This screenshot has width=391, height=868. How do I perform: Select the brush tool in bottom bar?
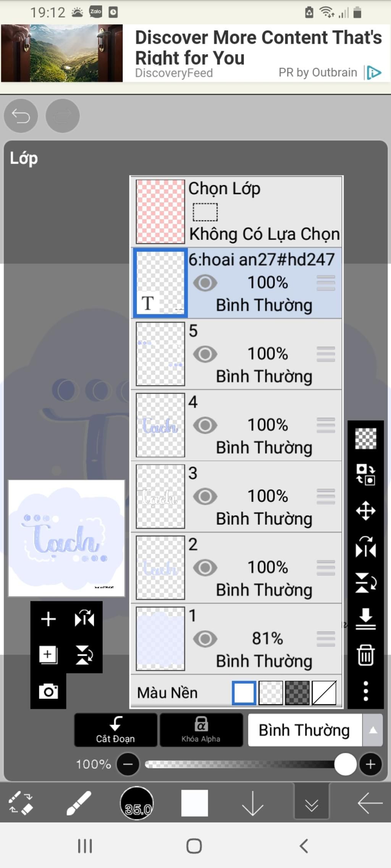pos(79,803)
